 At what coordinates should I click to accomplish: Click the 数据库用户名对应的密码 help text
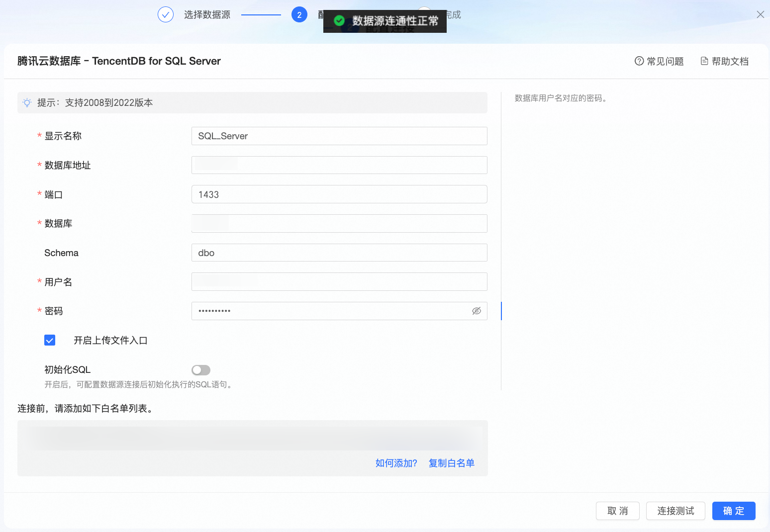pyautogui.click(x=561, y=98)
